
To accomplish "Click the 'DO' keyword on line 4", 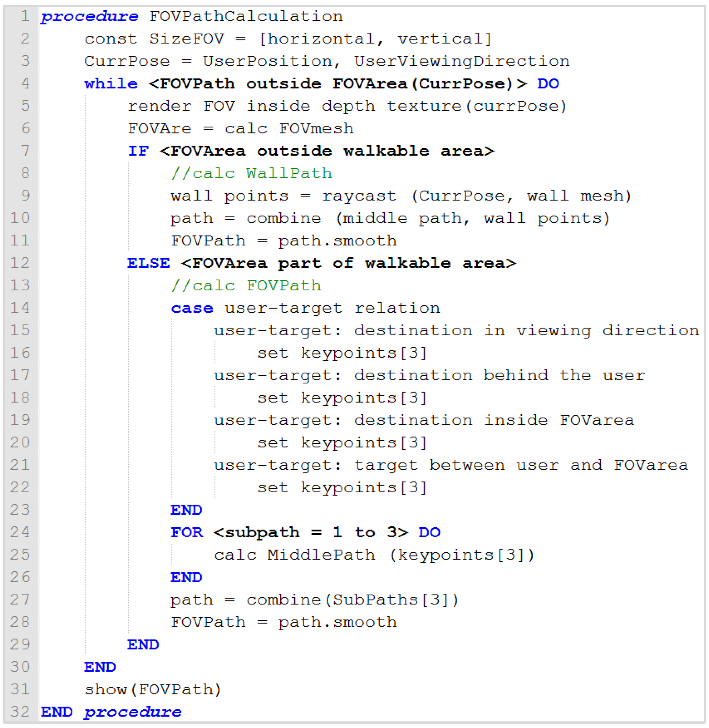I will pyautogui.click(x=548, y=84).
